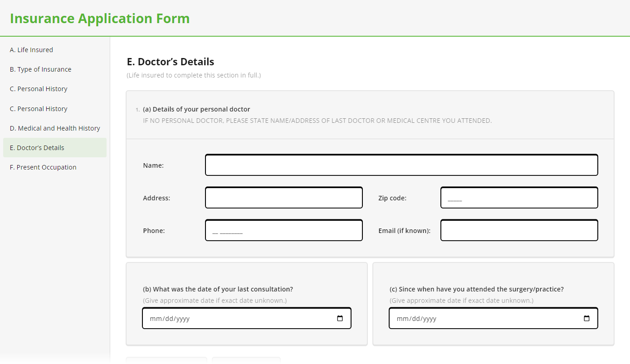Focus the Zip code field
The image size is (630, 364).
519,197
